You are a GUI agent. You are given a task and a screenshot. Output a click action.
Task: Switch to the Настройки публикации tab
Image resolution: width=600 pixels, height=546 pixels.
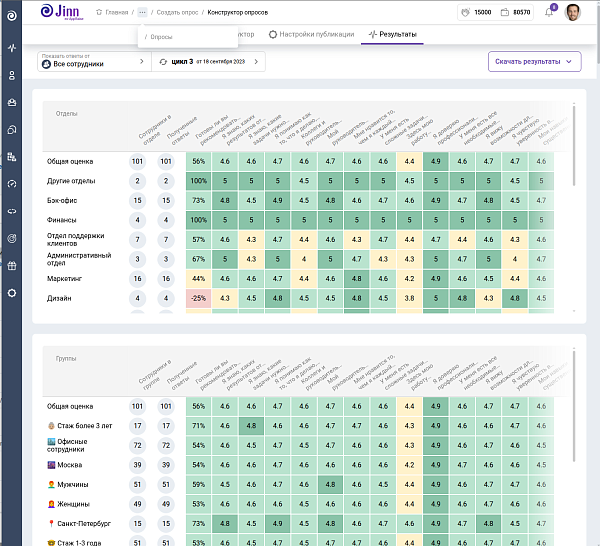tap(311, 34)
